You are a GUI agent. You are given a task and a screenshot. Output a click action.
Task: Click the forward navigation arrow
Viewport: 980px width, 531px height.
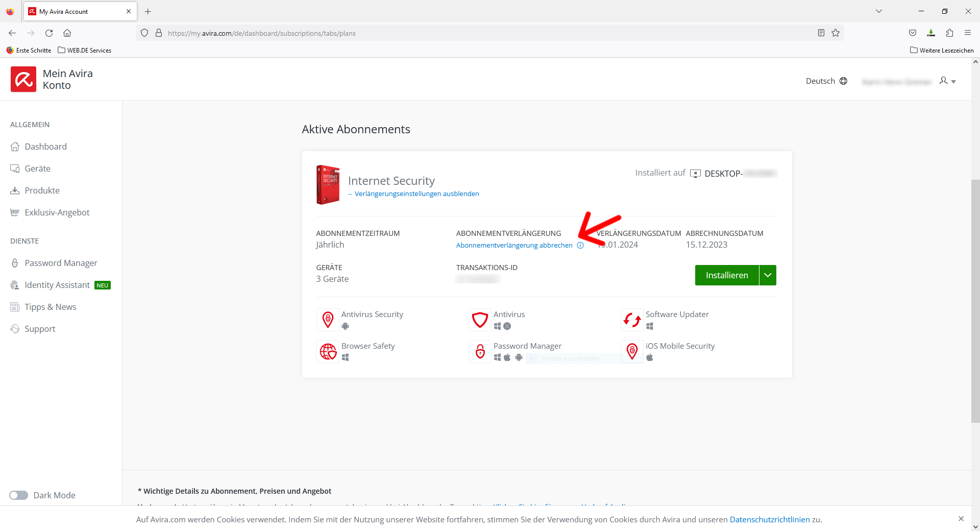(x=31, y=33)
